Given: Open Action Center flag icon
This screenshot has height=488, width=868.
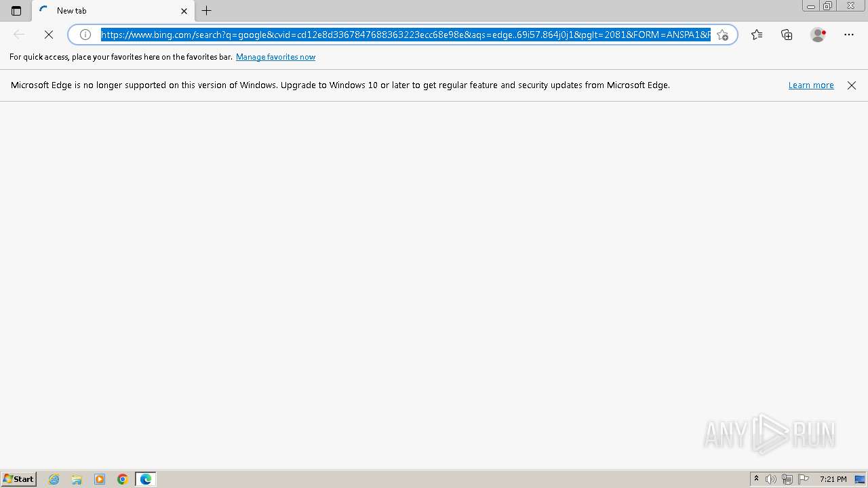Looking at the screenshot, I should coord(804,479).
